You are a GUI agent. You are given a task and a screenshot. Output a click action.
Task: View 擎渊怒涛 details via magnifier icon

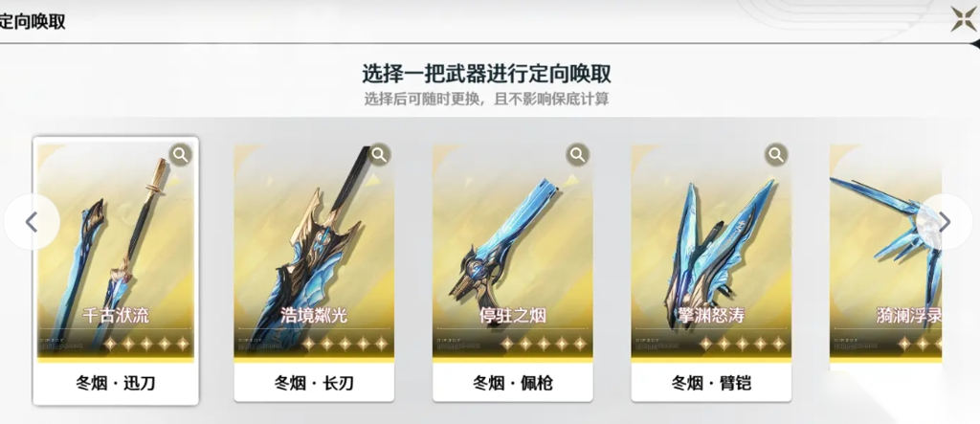[x=775, y=154]
